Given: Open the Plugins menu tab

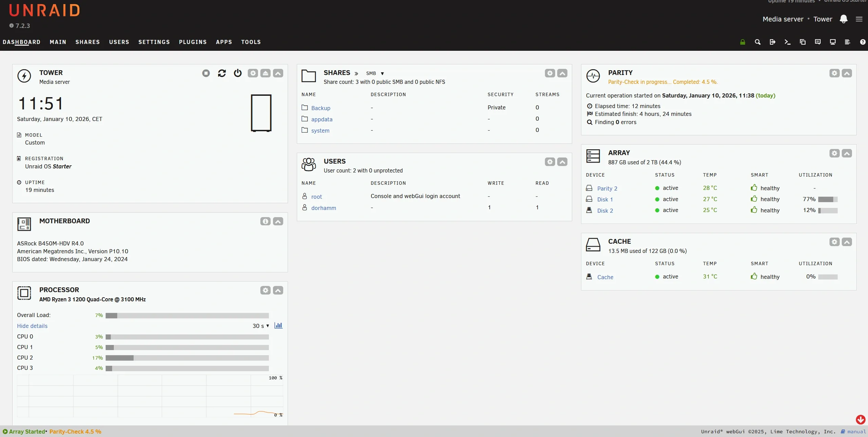Looking at the screenshot, I should tap(193, 42).
